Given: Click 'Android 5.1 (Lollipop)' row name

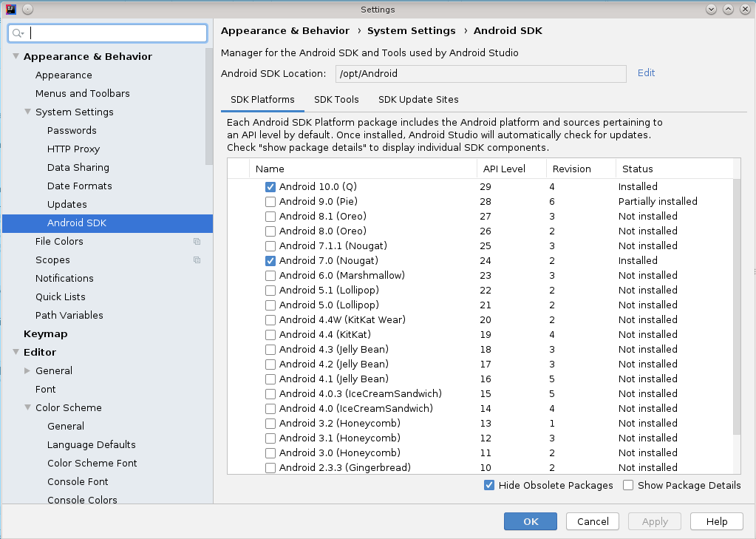Looking at the screenshot, I should 329,291.
